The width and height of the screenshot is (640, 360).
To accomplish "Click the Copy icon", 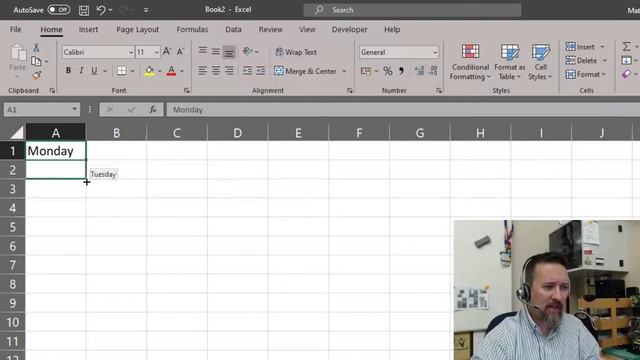I will click(x=36, y=61).
